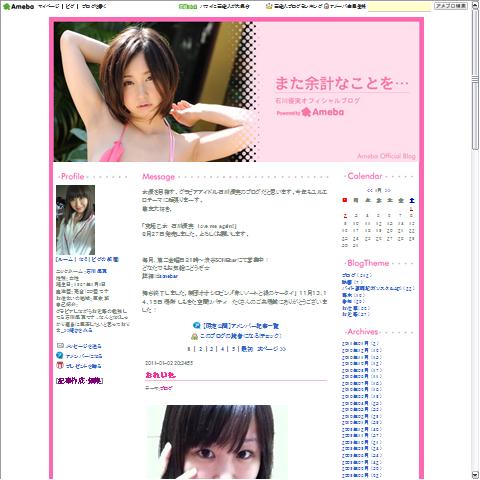Open the 続きをみる profile link
Image resolution: width=480 pixels, height=480 pixels.
pyautogui.click(x=79, y=330)
